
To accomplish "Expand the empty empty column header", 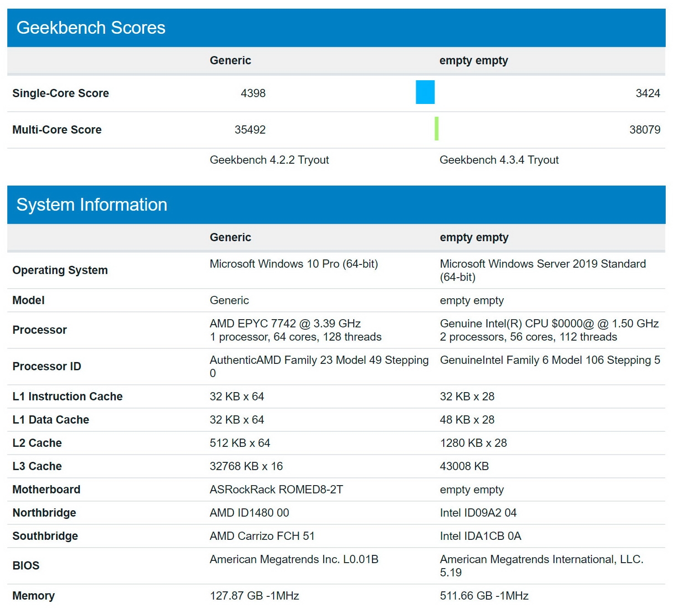I will (474, 60).
